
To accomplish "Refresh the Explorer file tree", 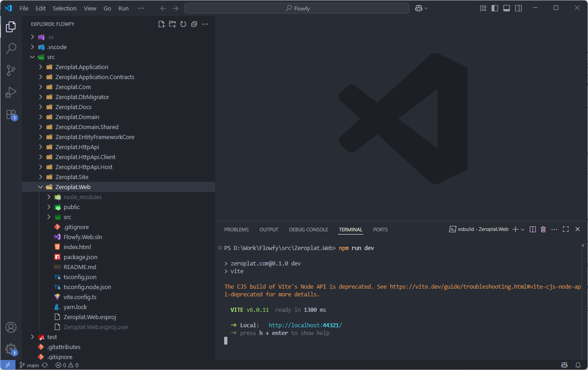I will pyautogui.click(x=183, y=24).
